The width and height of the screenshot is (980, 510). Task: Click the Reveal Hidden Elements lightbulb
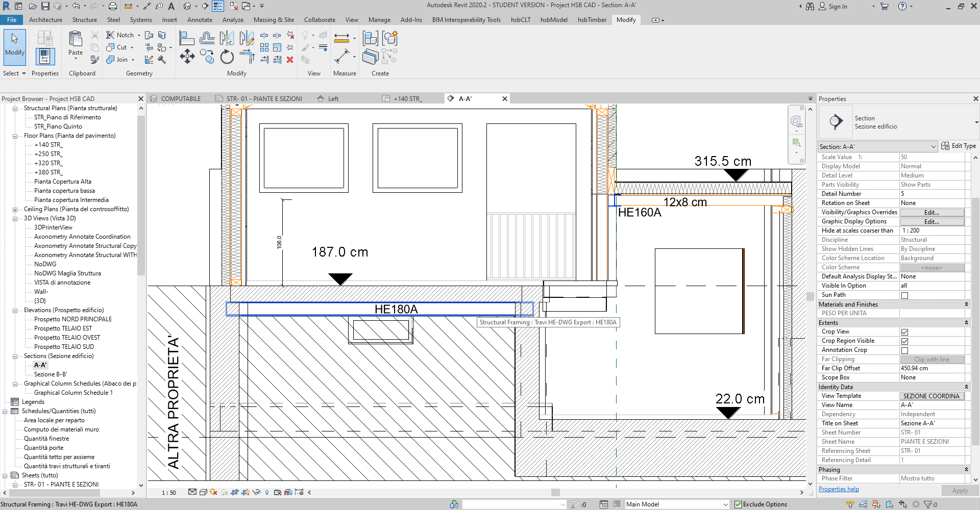click(267, 492)
